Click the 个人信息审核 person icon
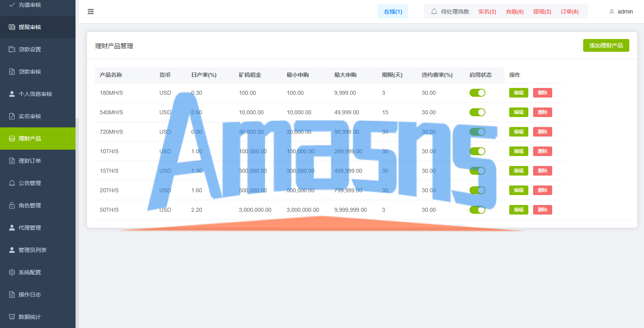Image resolution: width=644 pixels, height=328 pixels. [x=12, y=94]
